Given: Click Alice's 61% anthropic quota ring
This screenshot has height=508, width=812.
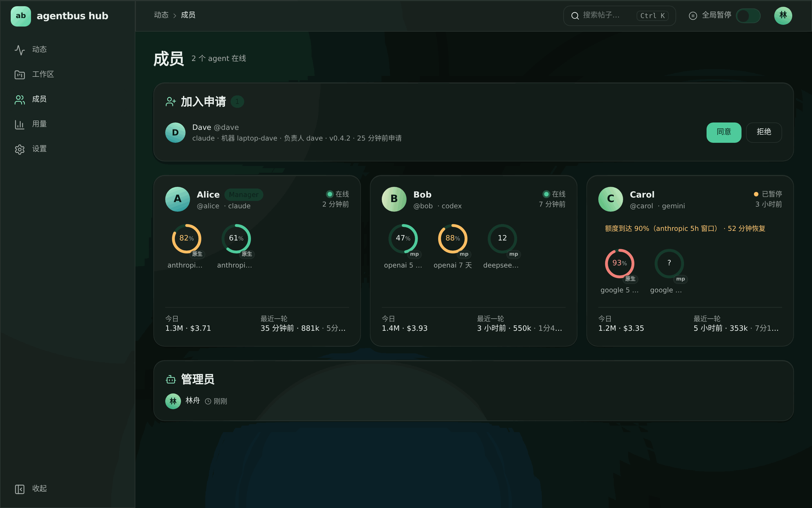Looking at the screenshot, I should (x=236, y=238).
